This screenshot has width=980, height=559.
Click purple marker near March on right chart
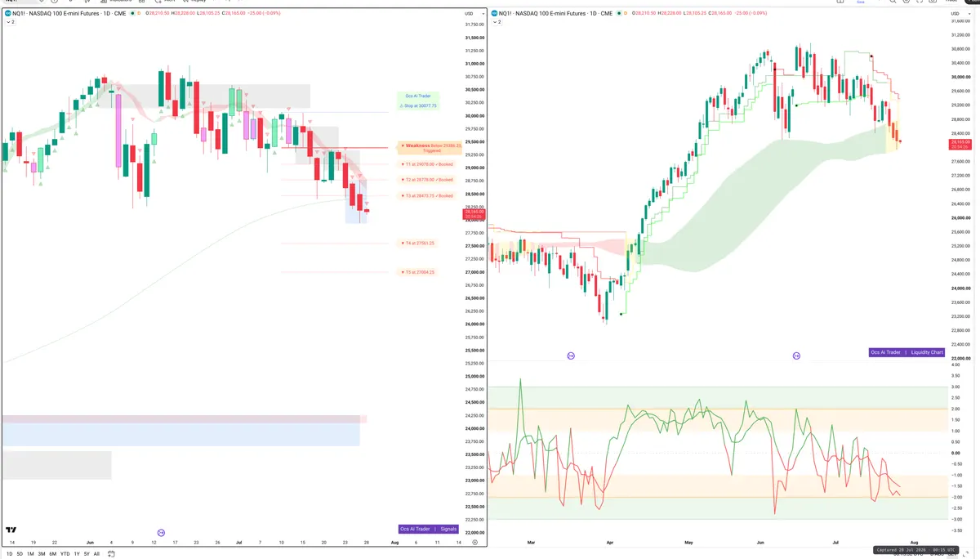[571, 356]
